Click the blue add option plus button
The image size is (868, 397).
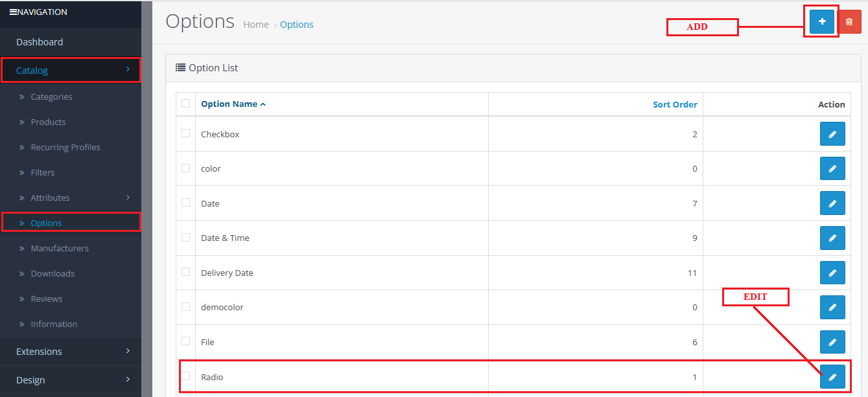click(x=822, y=21)
